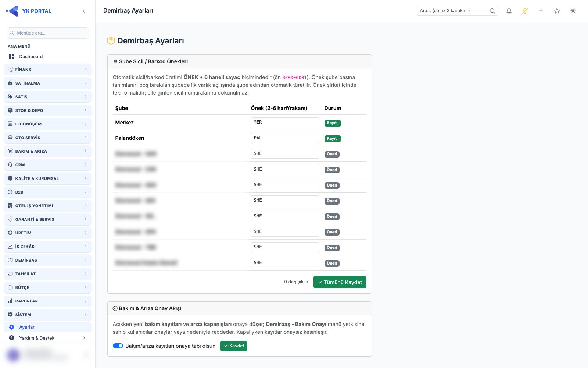Expand the DEMİRBAŞ menu section
588x368 pixels.
pyautogui.click(x=48, y=260)
